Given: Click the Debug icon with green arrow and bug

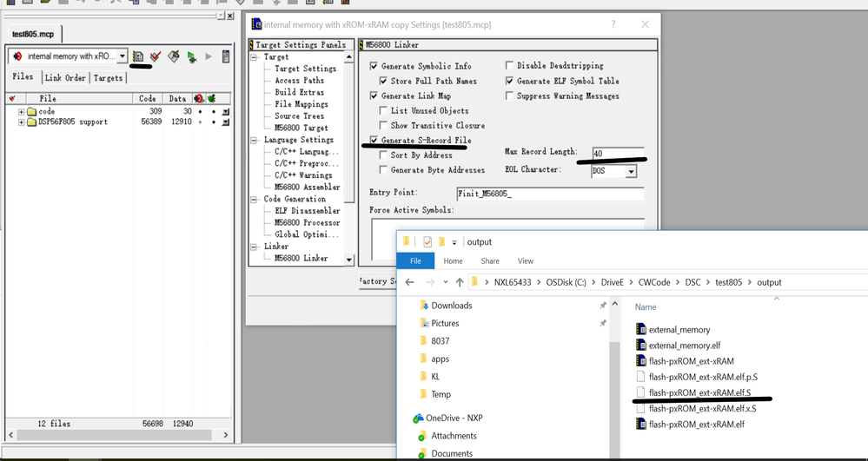Looking at the screenshot, I should click(191, 56).
